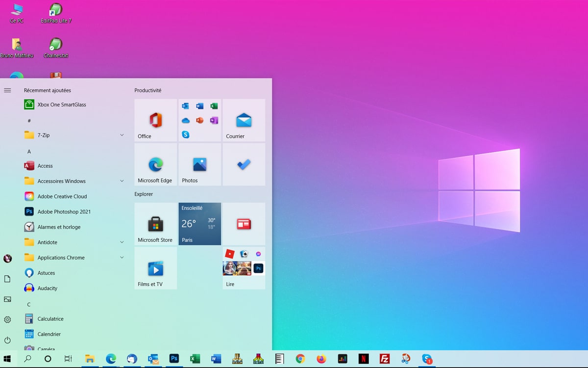Open the Paris weather tile
The image size is (588, 368).
(x=199, y=224)
